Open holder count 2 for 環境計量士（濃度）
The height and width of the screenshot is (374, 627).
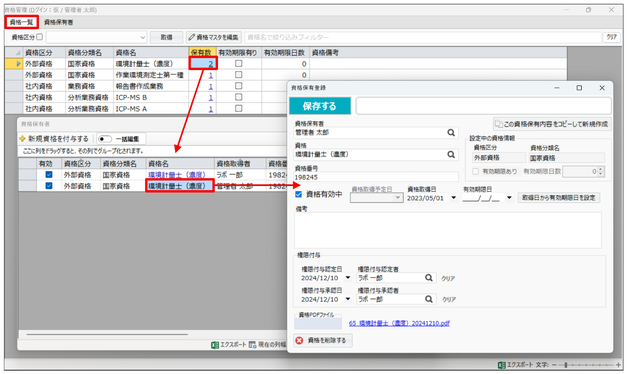pos(210,64)
